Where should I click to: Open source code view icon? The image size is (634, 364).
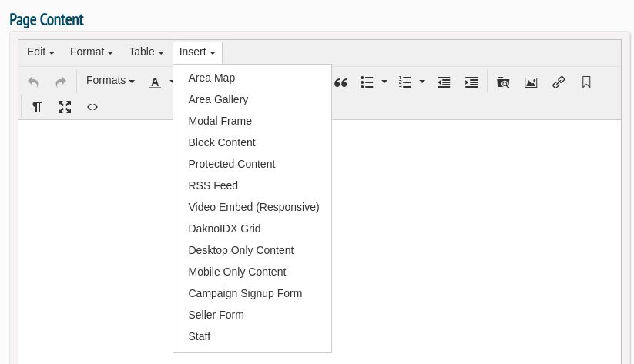[92, 107]
